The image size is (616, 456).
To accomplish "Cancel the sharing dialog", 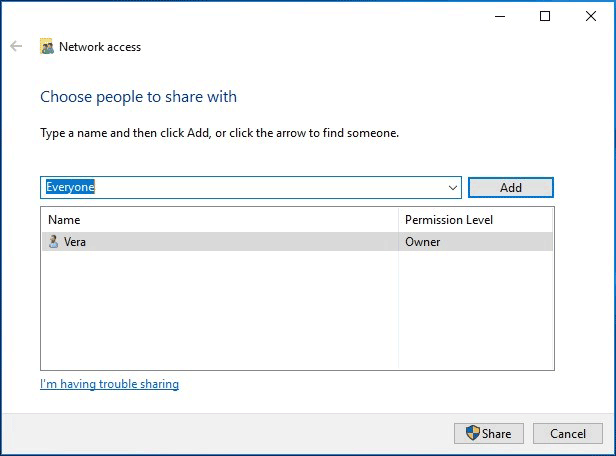I will tap(568, 434).
